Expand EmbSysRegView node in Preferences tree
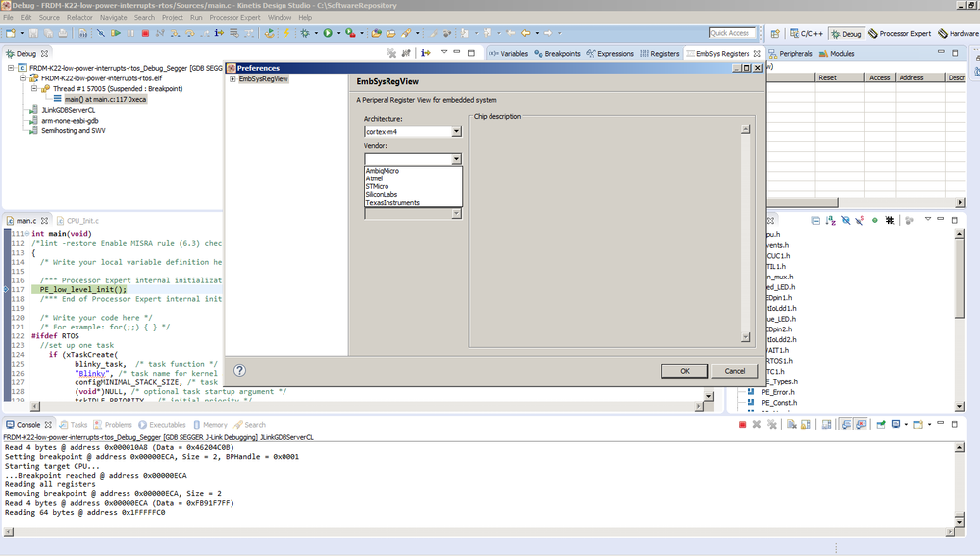Viewport: 980px width, 556px height. (232, 79)
